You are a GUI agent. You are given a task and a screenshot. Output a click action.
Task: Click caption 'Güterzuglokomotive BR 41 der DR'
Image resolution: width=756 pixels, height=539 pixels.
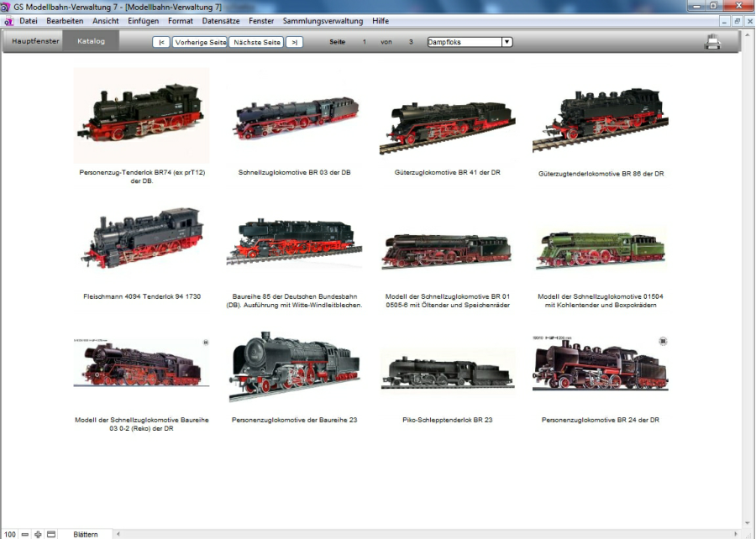[x=447, y=172]
